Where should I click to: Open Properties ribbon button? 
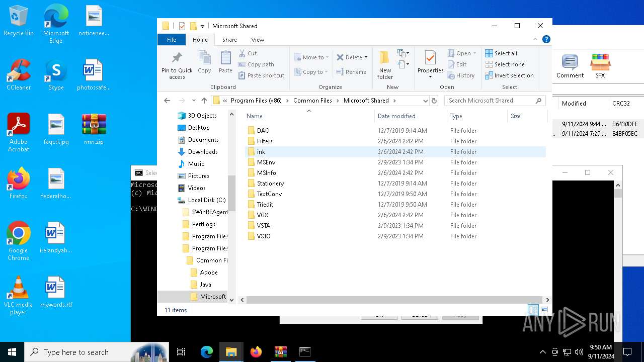click(430, 64)
